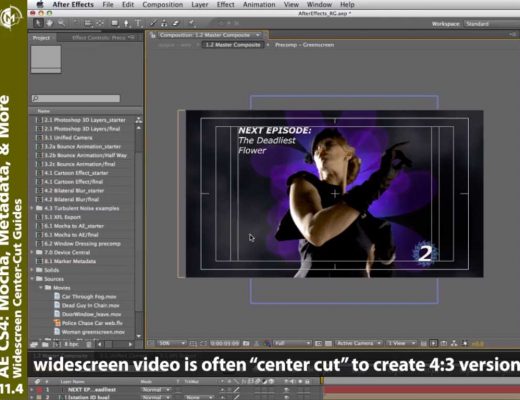Viewport: 520px width, 400px height.
Task: Select the Zoom magnifier tool
Action: (x=62, y=23)
